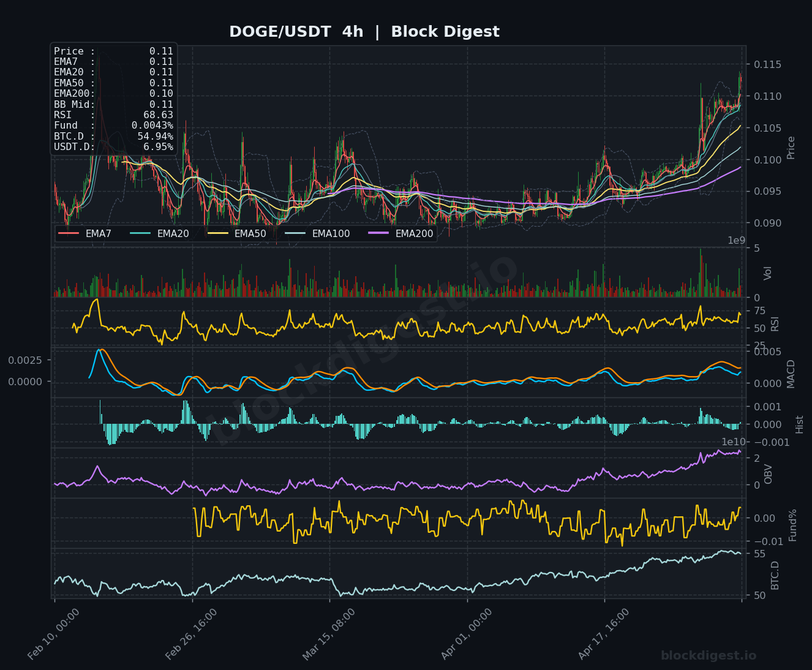
Task: Click the 0.115 price axis tick
Action: 767,65
